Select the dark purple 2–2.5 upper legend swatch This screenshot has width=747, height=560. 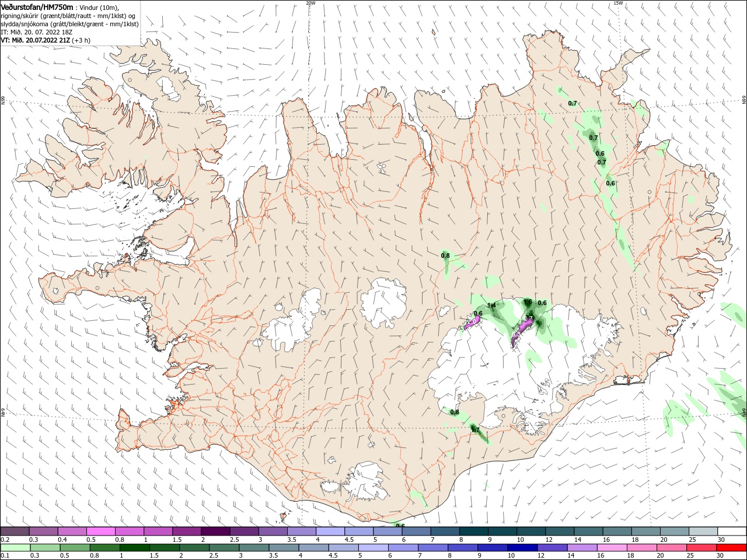216,531
